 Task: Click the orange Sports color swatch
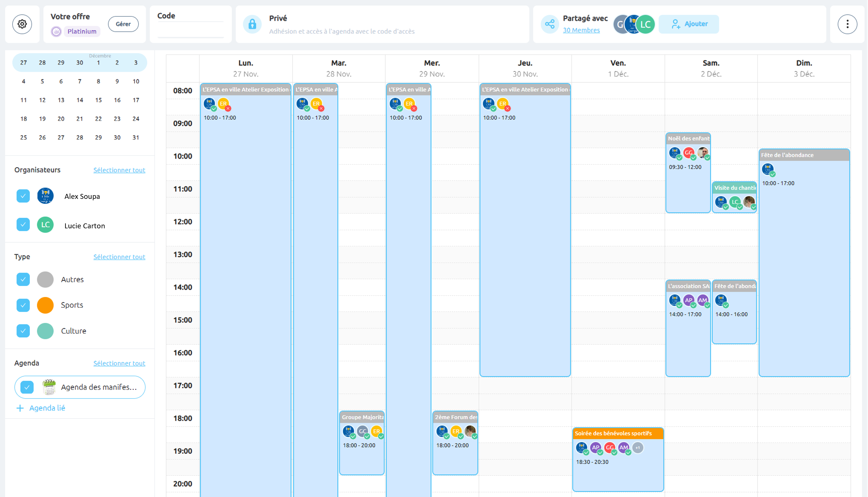click(45, 305)
